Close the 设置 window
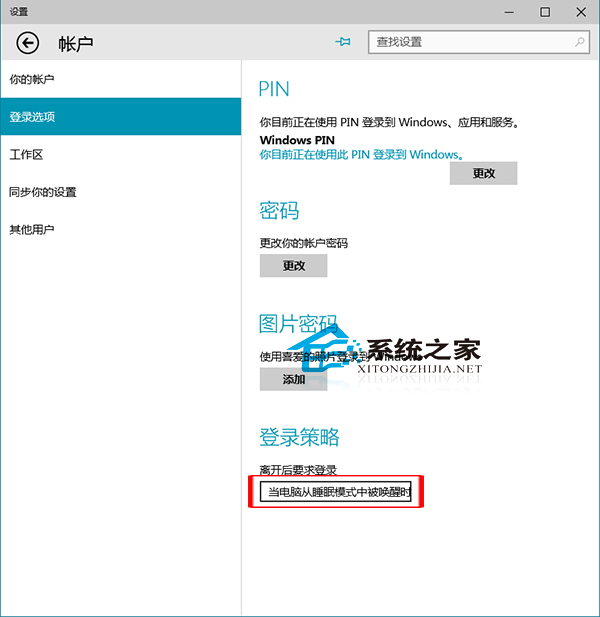 coord(581,12)
